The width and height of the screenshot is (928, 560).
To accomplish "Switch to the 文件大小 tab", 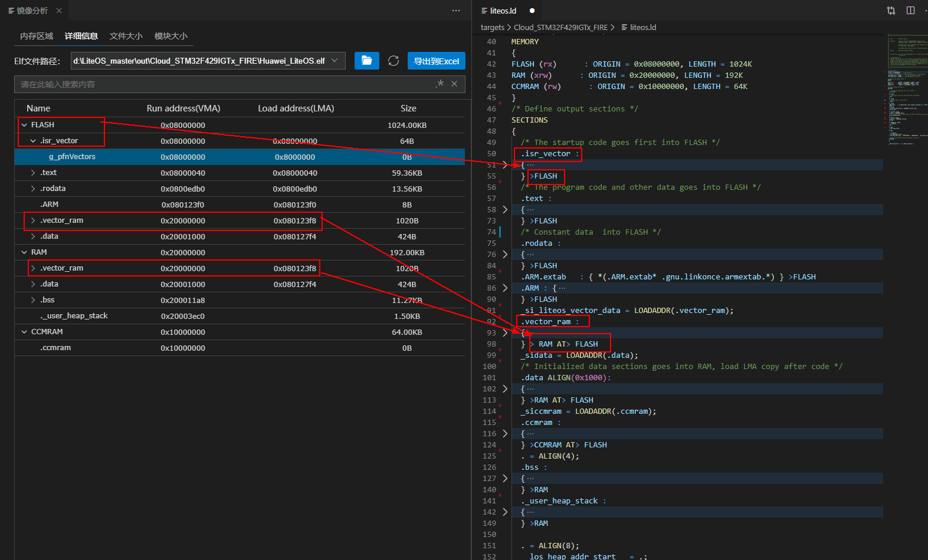I will coord(126,36).
